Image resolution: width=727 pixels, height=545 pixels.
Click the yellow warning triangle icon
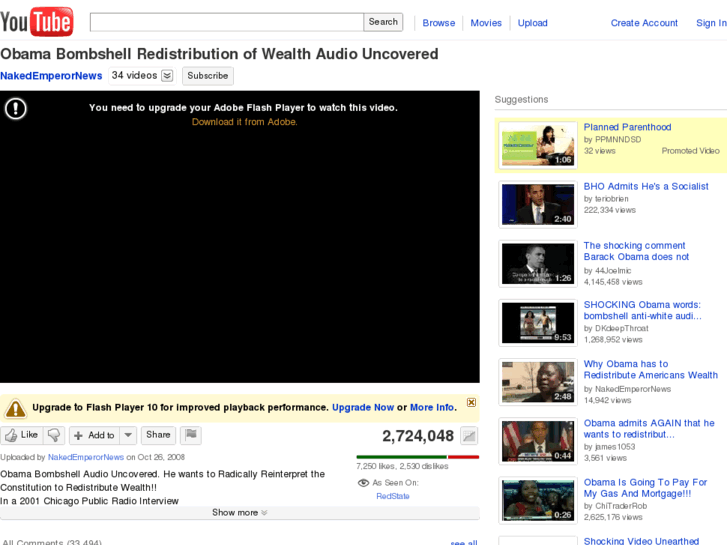click(15, 408)
